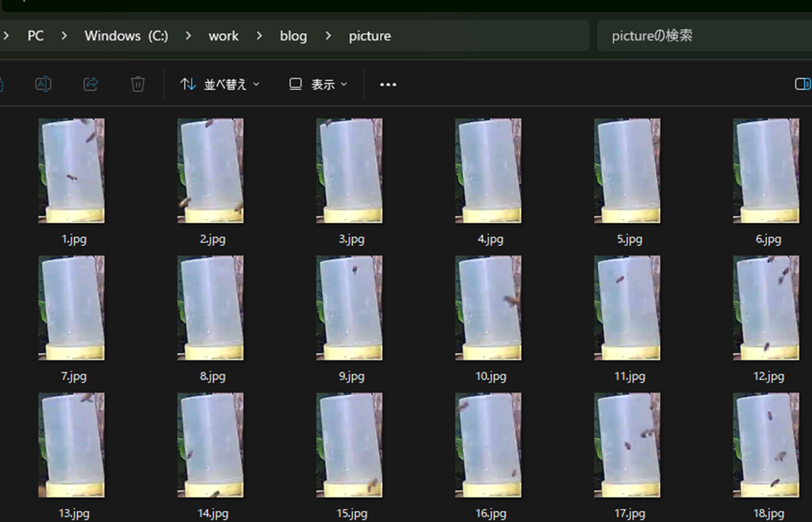Navigate to work folder in address bar

pyautogui.click(x=224, y=36)
